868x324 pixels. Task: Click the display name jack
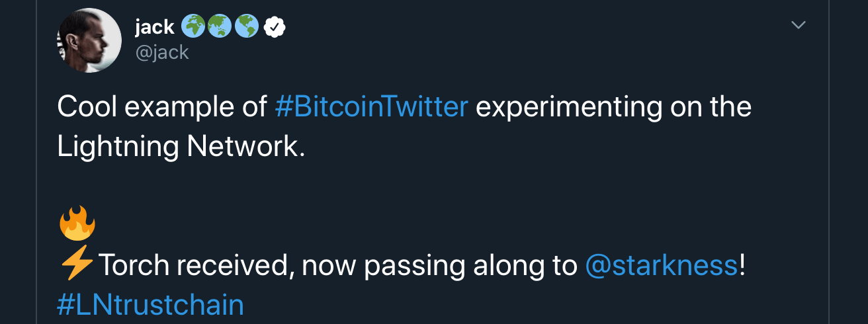[x=154, y=27]
